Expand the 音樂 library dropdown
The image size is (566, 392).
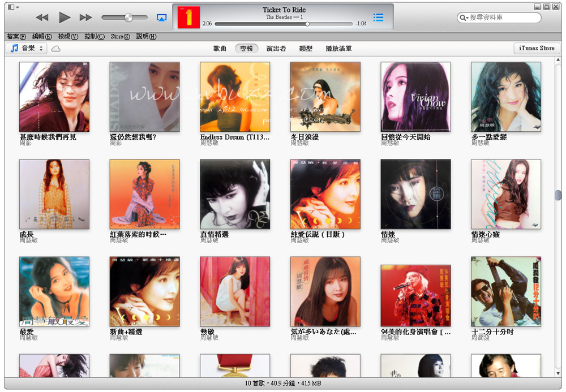(x=27, y=49)
